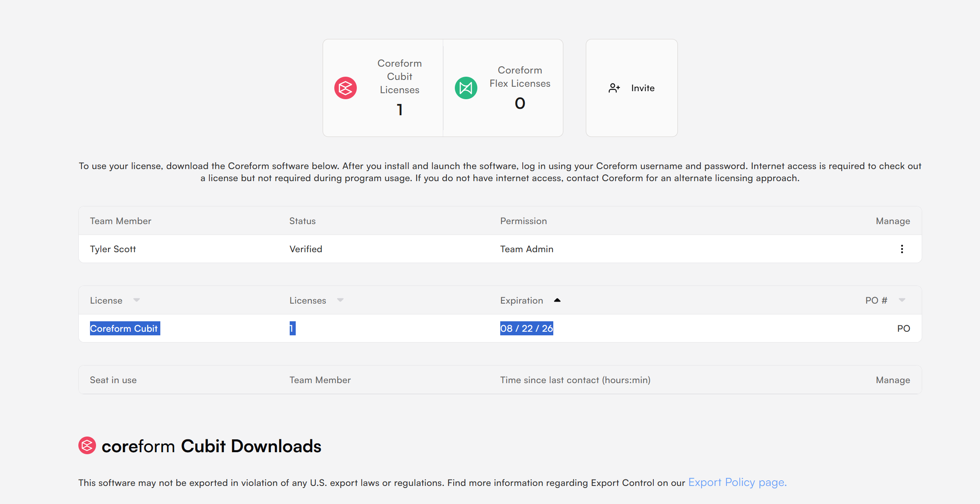Image resolution: width=980 pixels, height=504 pixels.
Task: Click the License column header label
Action: [x=106, y=300]
